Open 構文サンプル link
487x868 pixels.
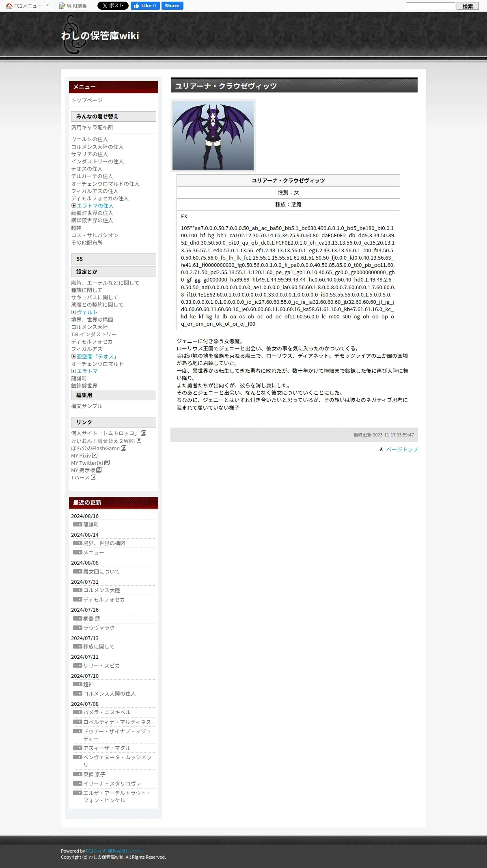pos(87,406)
